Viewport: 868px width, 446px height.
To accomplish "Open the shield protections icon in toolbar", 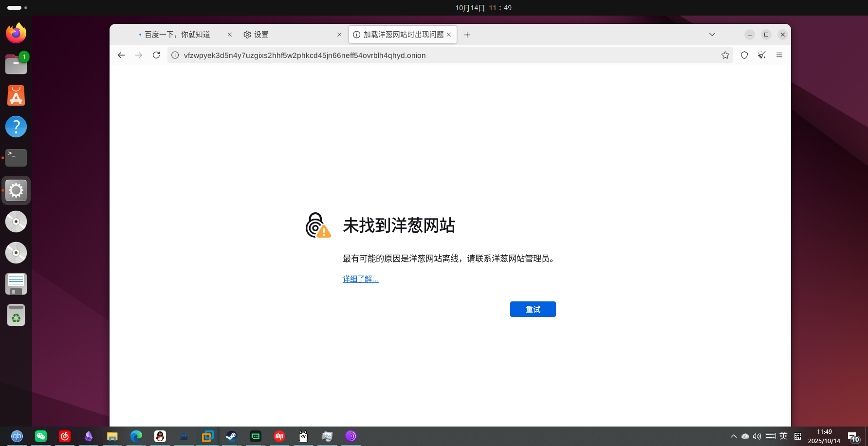I will click(x=744, y=55).
